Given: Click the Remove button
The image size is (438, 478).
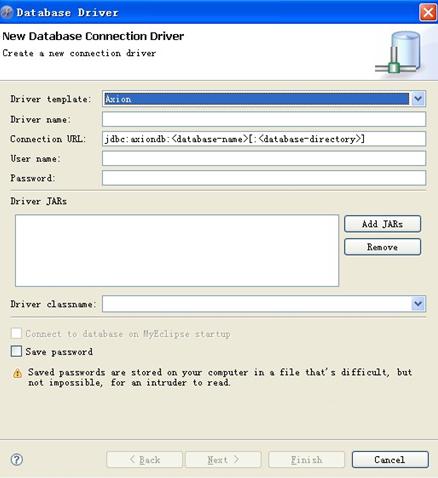Looking at the screenshot, I should point(382,247).
